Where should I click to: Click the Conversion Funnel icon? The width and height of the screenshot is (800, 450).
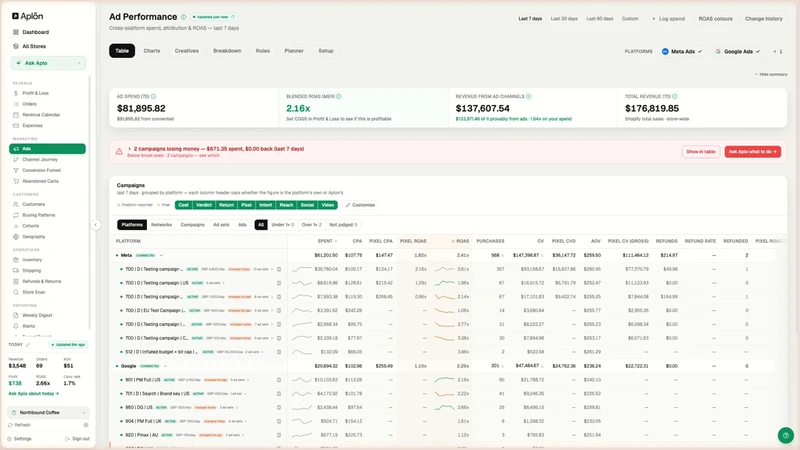coord(16,170)
